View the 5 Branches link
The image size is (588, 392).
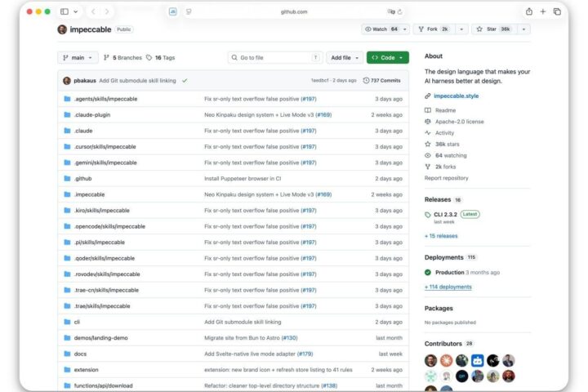click(123, 57)
